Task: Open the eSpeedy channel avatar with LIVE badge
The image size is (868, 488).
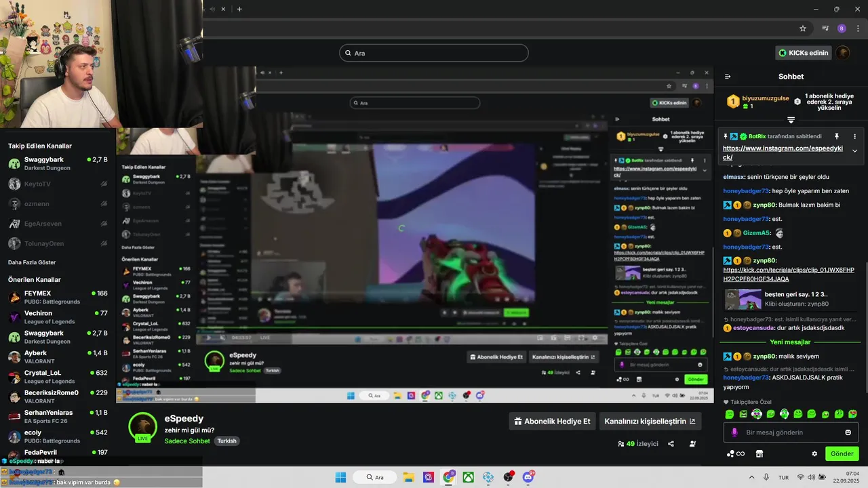Action: pos(142,426)
